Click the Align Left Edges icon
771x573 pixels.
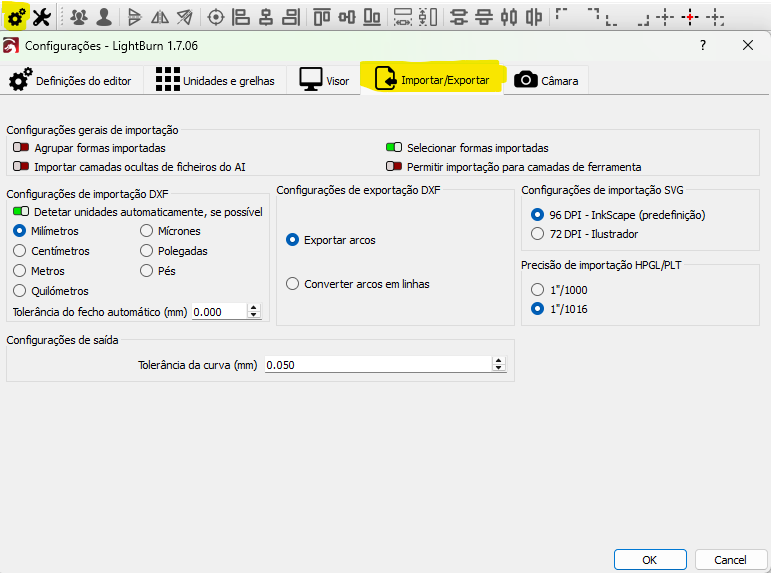tap(241, 17)
